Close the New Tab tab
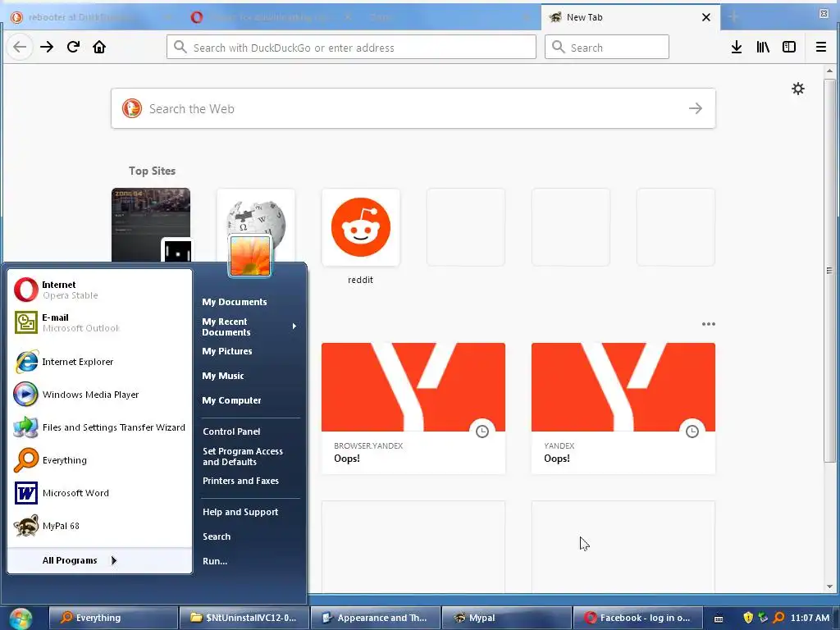 tap(706, 17)
